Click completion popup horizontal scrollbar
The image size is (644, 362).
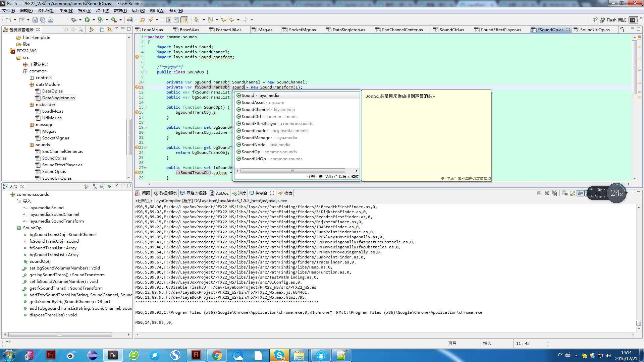pyautogui.click(x=292, y=171)
